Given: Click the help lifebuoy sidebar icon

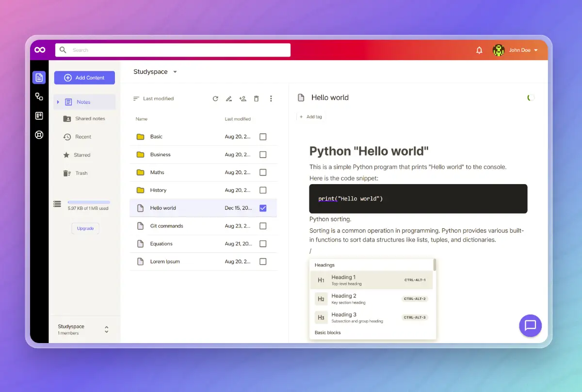Looking at the screenshot, I should [39, 135].
